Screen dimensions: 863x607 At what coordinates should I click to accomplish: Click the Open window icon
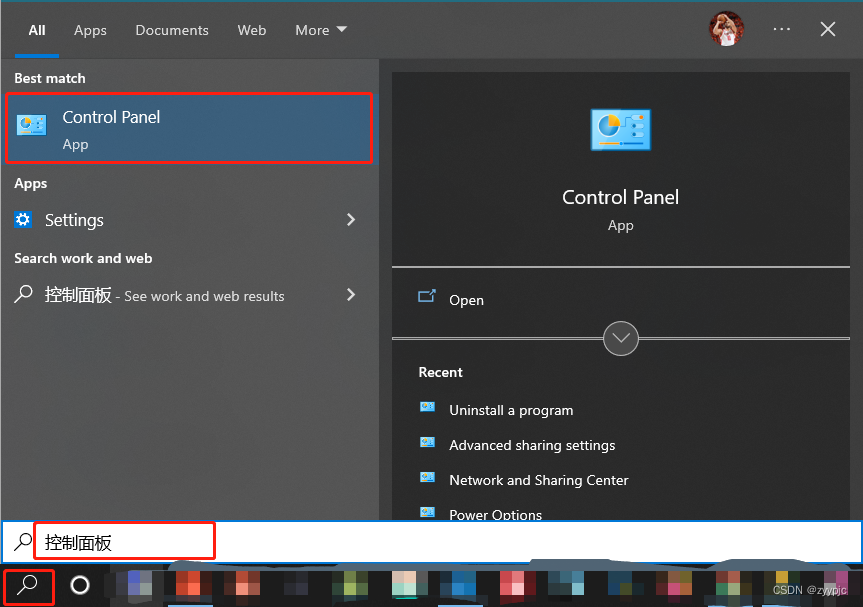(x=427, y=296)
